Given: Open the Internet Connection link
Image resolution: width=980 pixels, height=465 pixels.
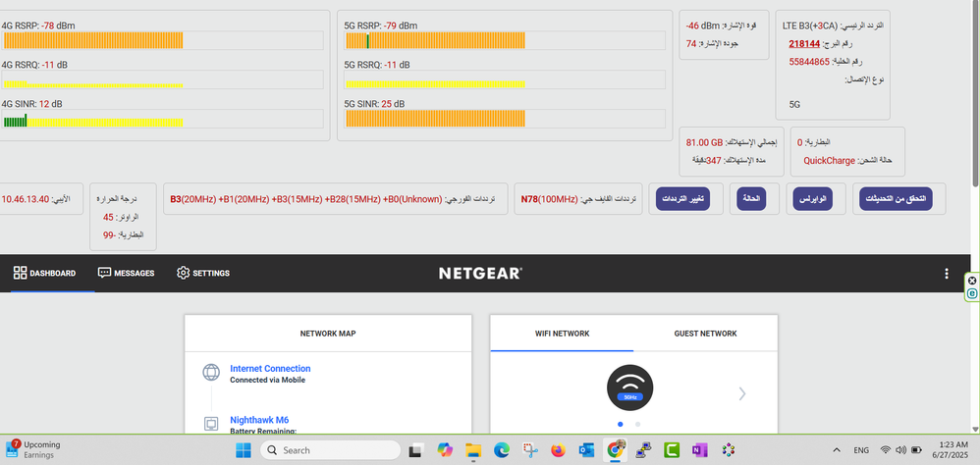Looking at the screenshot, I should tap(270, 369).
